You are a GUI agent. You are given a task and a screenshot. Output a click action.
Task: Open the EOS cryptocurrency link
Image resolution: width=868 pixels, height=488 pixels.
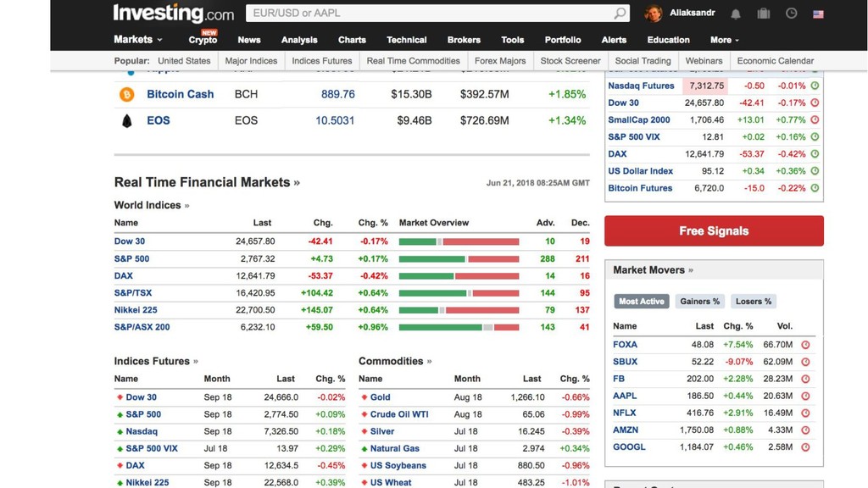point(159,120)
